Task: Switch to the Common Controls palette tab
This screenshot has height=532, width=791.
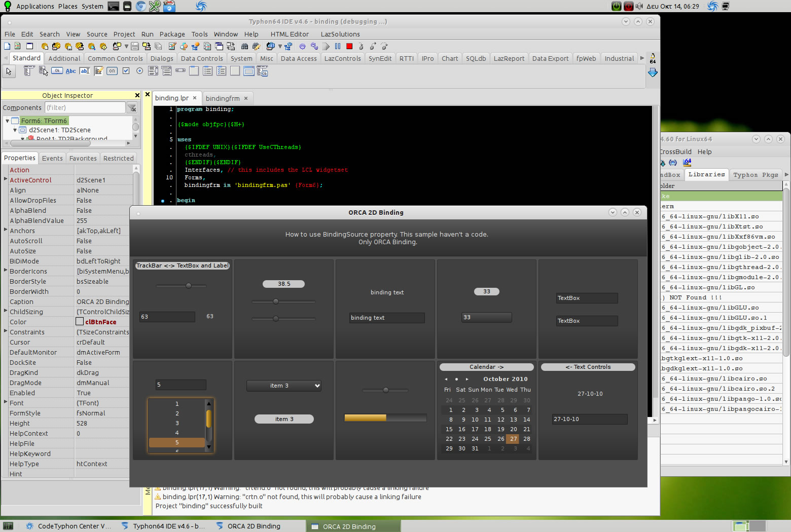Action: coord(115,58)
